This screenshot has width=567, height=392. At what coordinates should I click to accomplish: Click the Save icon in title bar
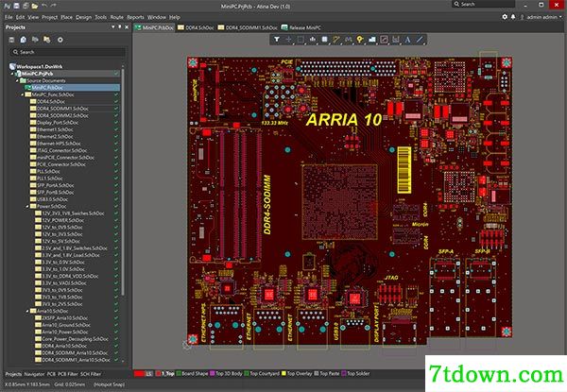[x=16, y=6]
